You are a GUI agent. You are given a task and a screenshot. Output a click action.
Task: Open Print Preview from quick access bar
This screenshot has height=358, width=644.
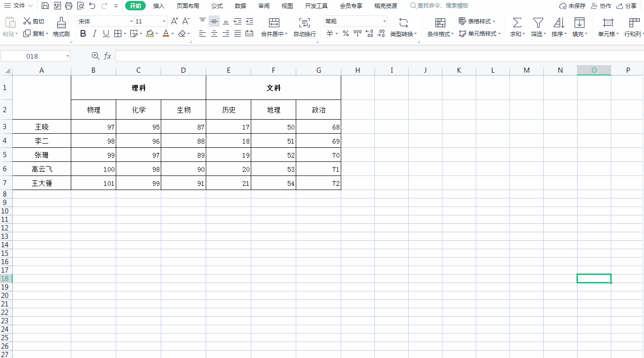tap(81, 6)
